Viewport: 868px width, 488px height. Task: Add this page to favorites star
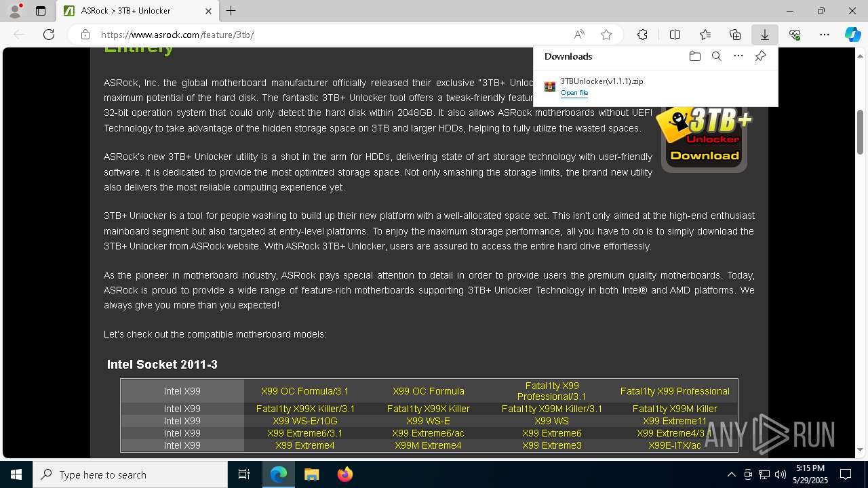click(606, 35)
